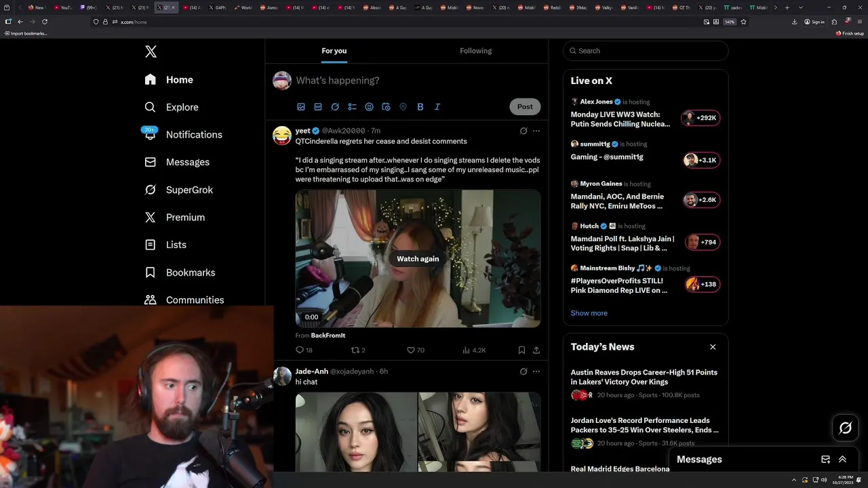Open BackFromIt source link
The width and height of the screenshot is (868, 488).
pos(328,335)
